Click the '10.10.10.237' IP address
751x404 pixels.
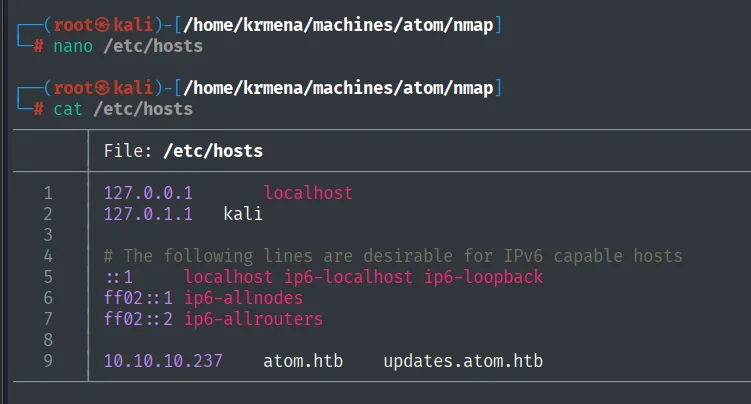(163, 361)
